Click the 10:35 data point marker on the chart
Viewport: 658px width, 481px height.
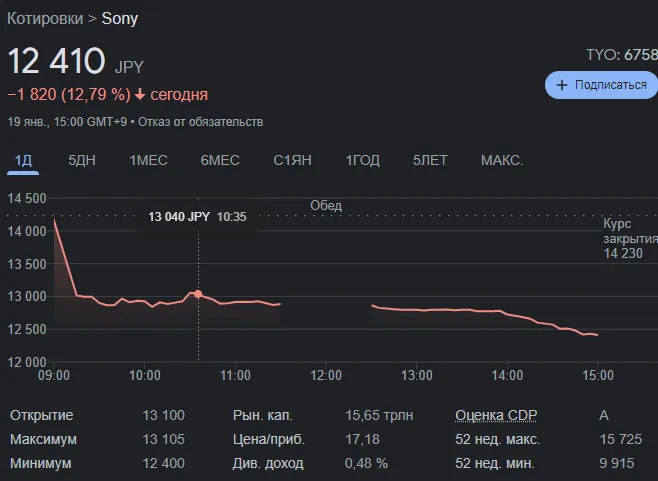pos(198,294)
